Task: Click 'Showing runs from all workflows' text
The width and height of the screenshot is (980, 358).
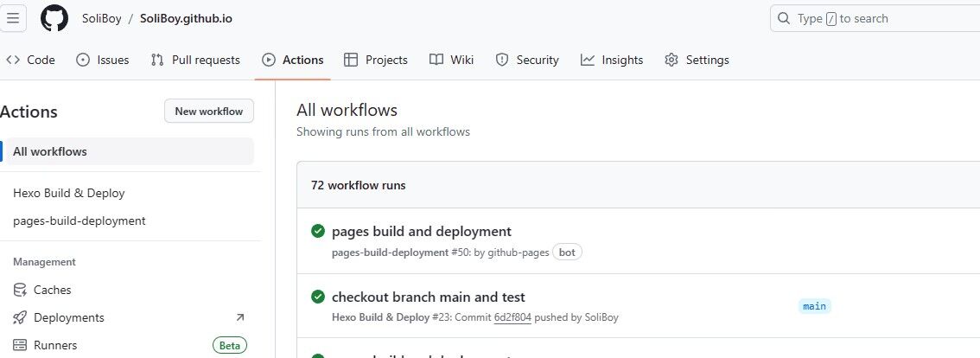Action: 383,132
